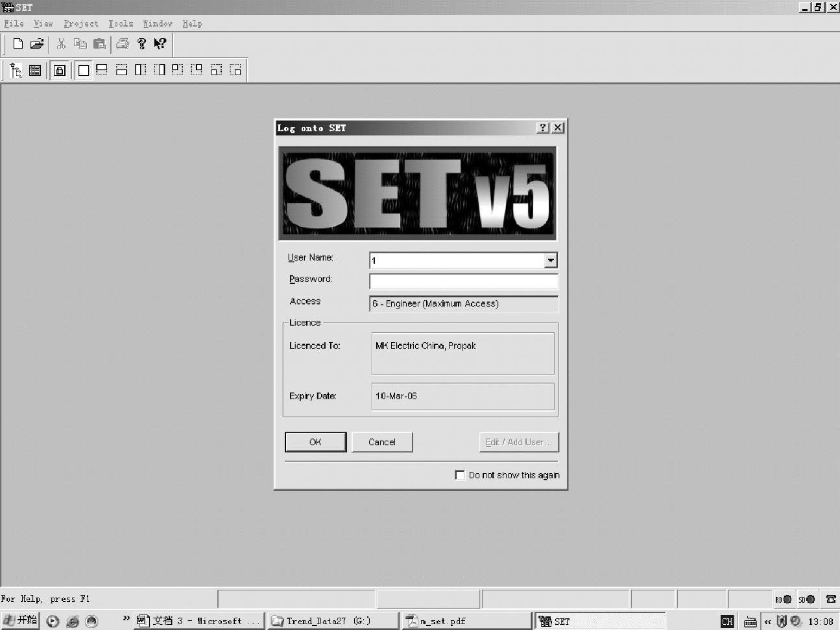Open the Help menu
This screenshot has width=840, height=630.
click(x=192, y=23)
